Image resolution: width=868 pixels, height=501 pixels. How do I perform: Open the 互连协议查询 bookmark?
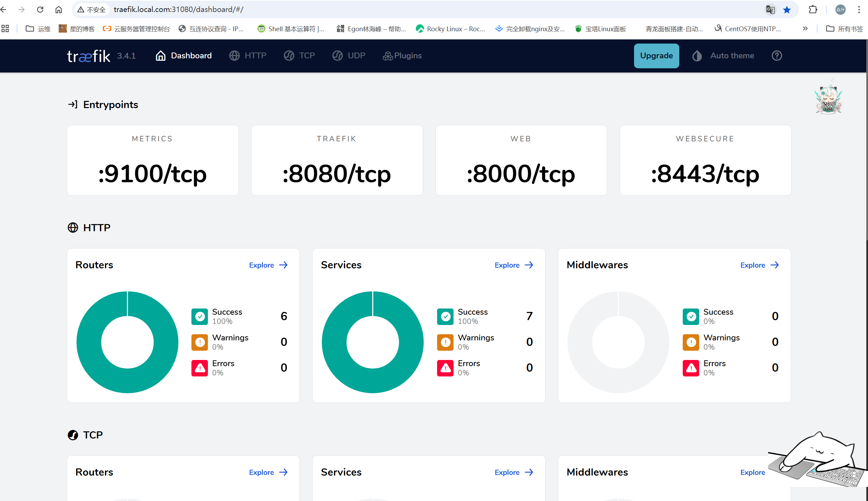click(211, 29)
